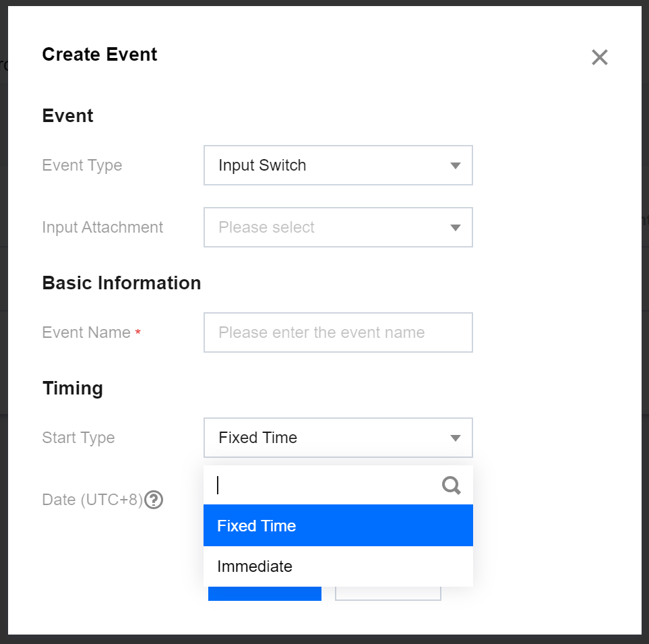This screenshot has height=644, width=649.
Task: Click the Start Type dropdown arrow
Action: (455, 438)
